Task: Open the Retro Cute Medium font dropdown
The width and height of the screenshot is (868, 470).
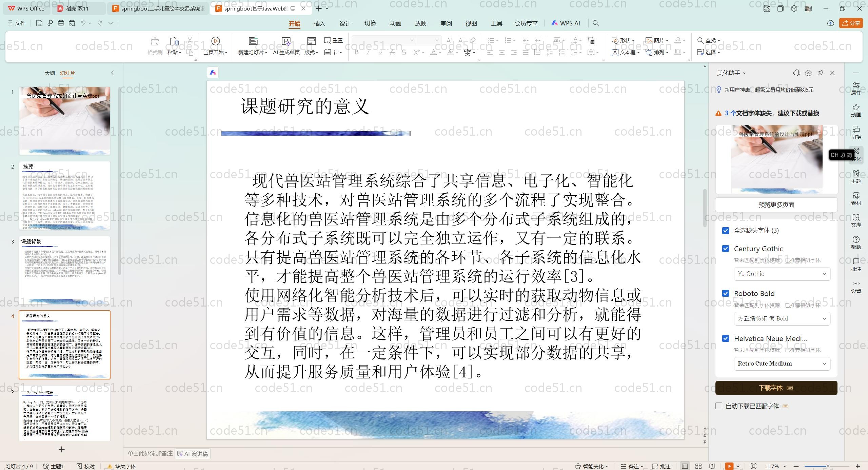Action: (x=782, y=364)
